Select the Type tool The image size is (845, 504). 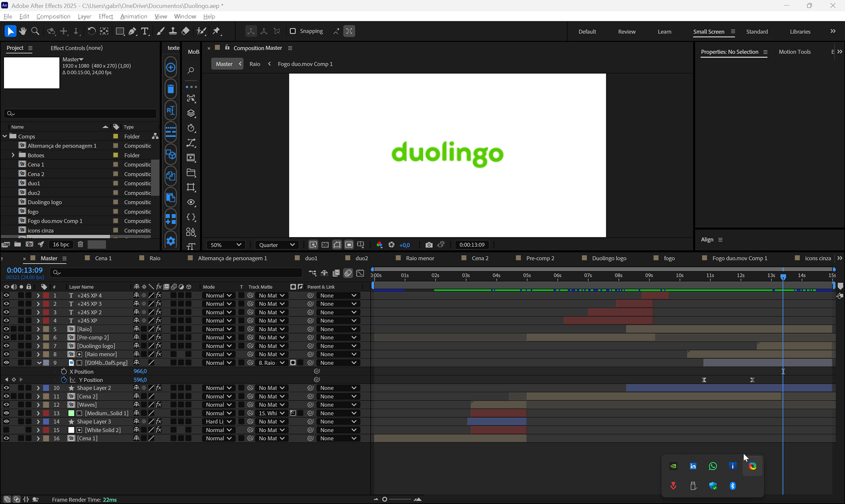pyautogui.click(x=145, y=31)
